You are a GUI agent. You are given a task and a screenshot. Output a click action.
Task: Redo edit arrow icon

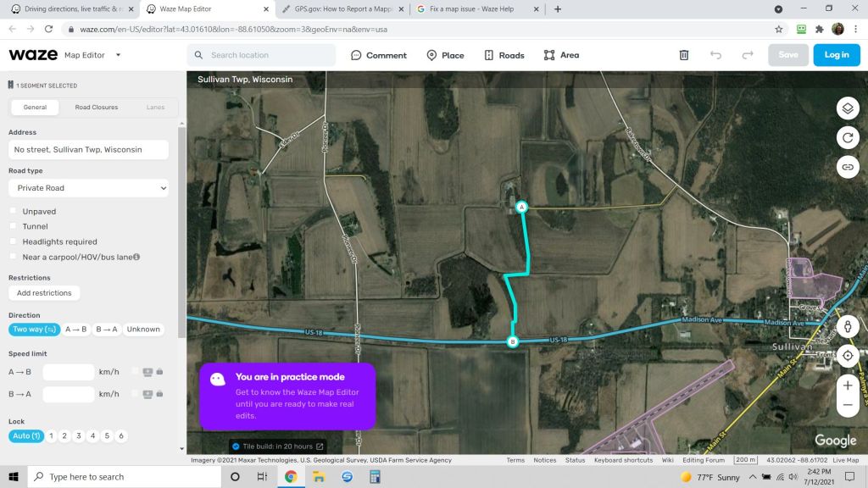coord(748,55)
